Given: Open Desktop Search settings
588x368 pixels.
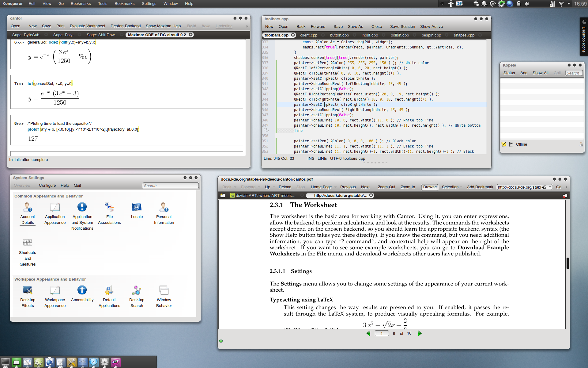Looking at the screenshot, I should click(x=137, y=297).
